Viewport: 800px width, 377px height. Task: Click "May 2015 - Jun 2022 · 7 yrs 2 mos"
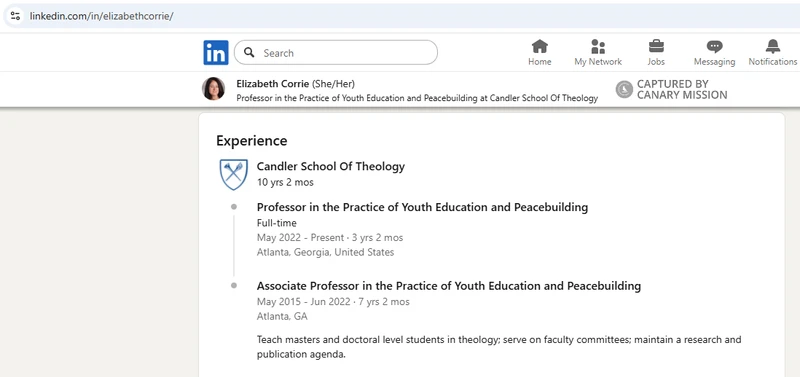pyautogui.click(x=333, y=301)
